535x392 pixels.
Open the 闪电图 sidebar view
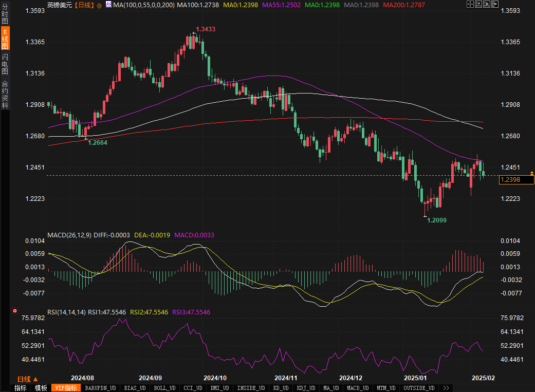[x=5, y=64]
